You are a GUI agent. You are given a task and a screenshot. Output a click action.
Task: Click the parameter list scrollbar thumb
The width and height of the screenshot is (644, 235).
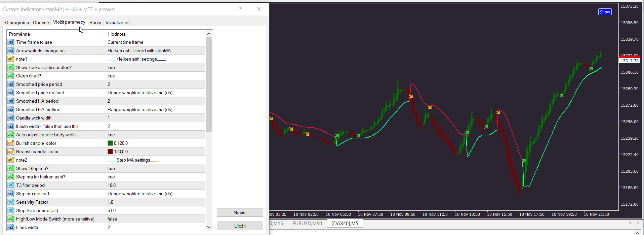click(209, 85)
